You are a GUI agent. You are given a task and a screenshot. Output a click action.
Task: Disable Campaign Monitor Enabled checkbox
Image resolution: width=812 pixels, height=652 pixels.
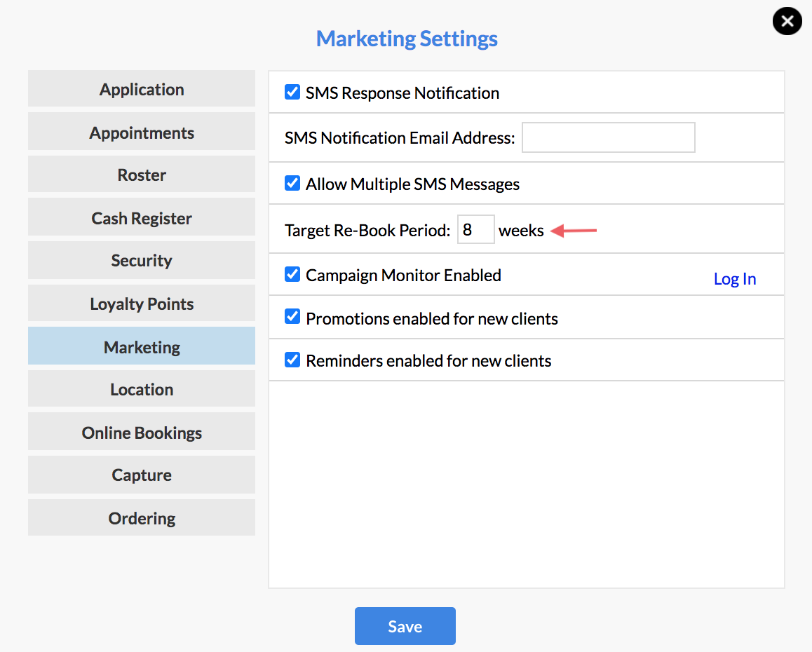(x=292, y=275)
